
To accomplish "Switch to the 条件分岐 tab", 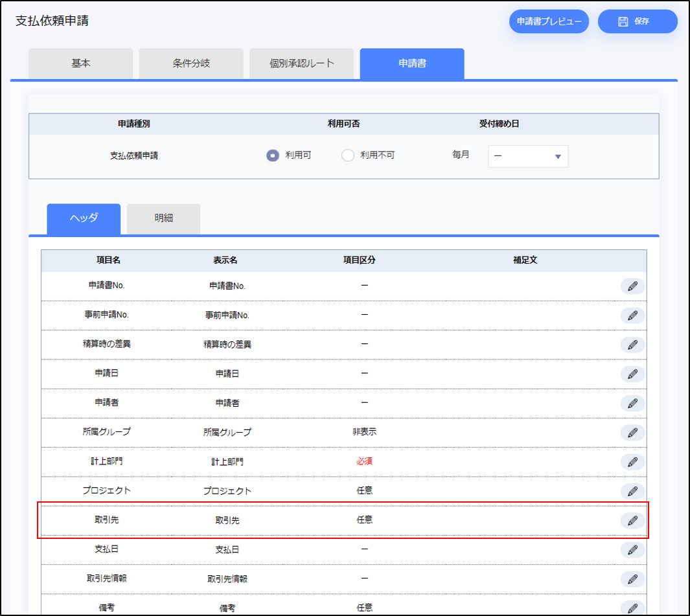I will pyautogui.click(x=191, y=63).
